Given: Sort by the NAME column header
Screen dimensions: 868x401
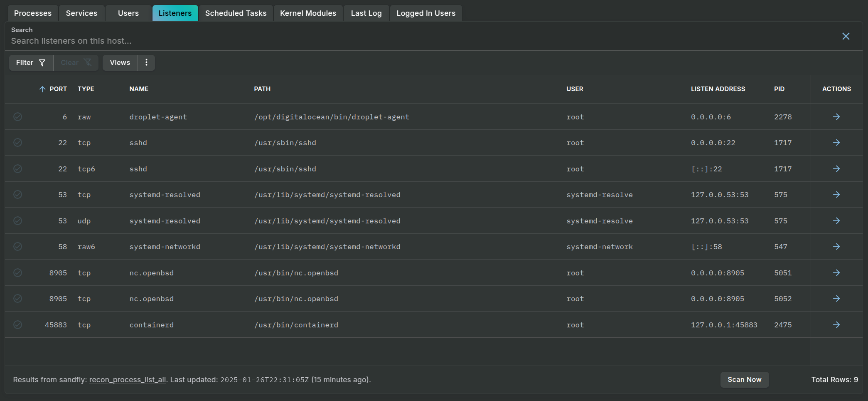Looking at the screenshot, I should 139,89.
